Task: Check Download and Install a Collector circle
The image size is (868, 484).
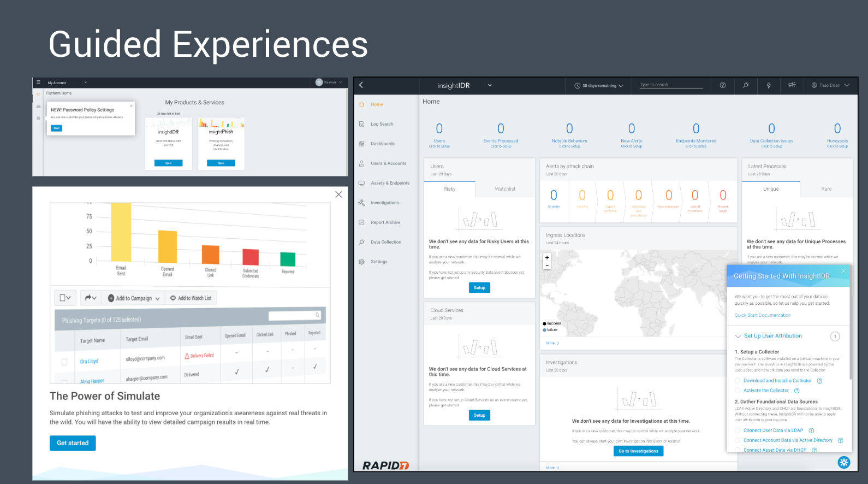Action: [738, 381]
